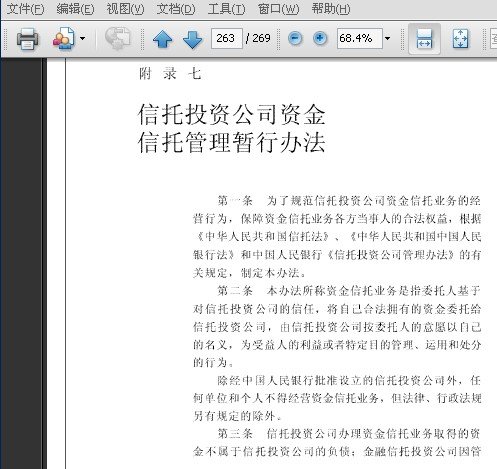
Task: Click the total page count text / 269
Action: 258,38
